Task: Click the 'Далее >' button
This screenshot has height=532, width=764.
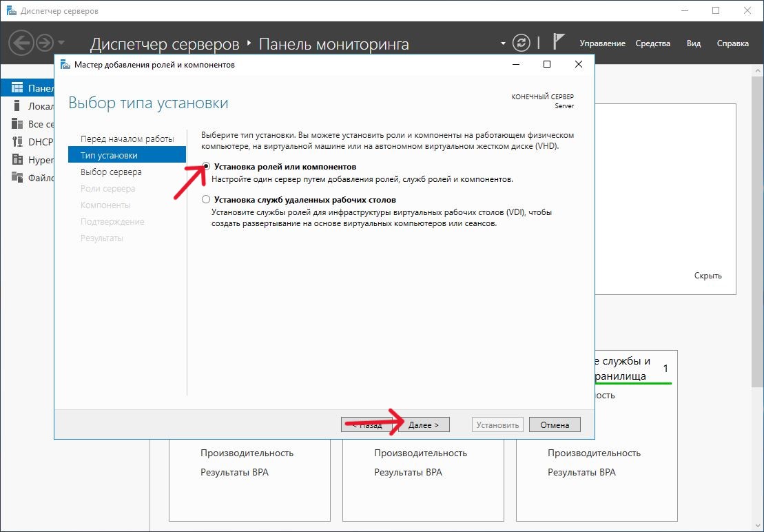Action: tap(423, 424)
